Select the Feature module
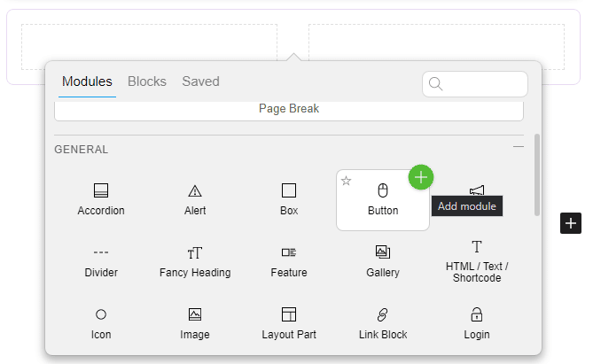The width and height of the screenshot is (593, 364). 289,260
